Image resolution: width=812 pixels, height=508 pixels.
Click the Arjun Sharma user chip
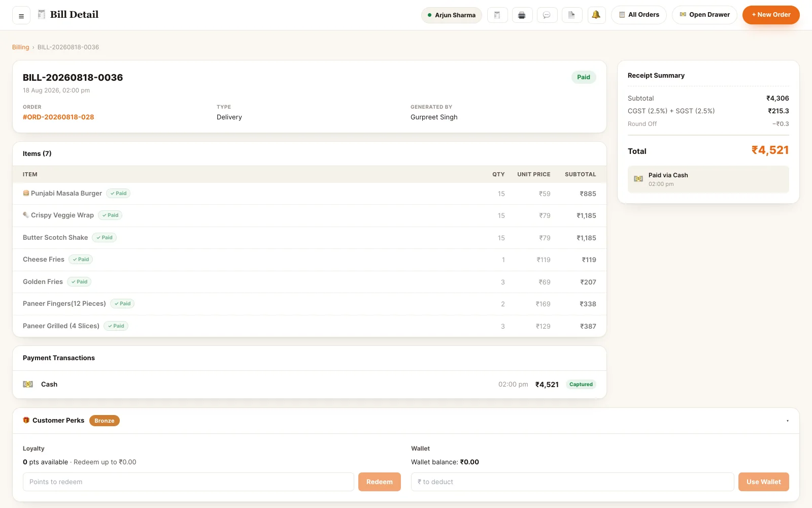pos(452,15)
